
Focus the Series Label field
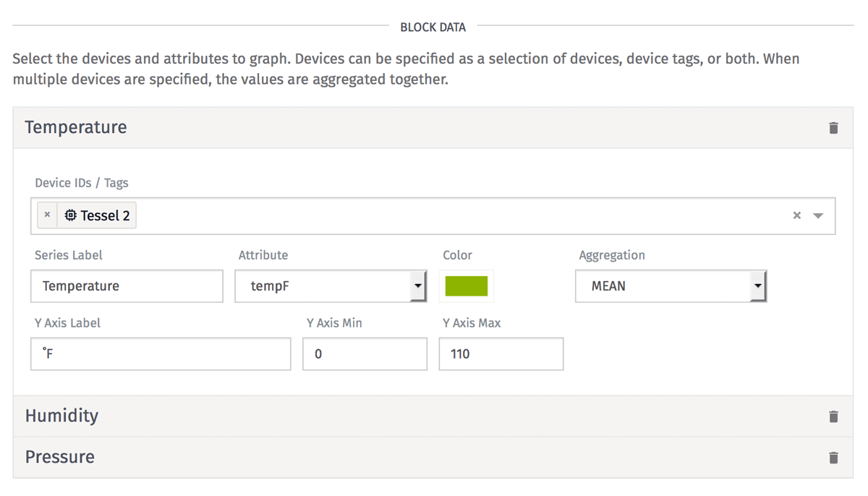127,286
